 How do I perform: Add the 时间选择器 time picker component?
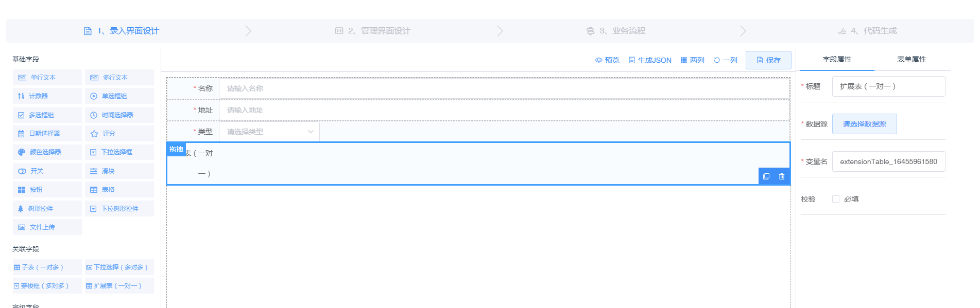tap(119, 115)
